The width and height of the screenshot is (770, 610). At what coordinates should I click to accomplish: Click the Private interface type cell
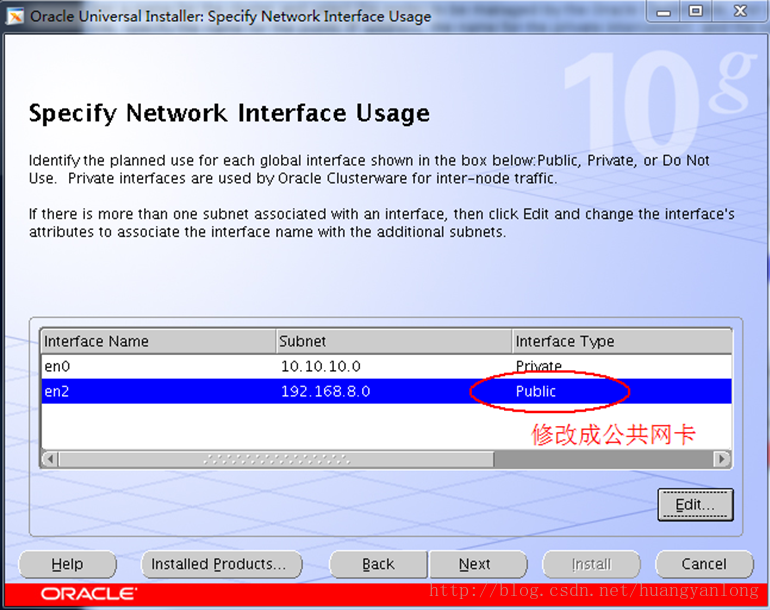tap(621, 366)
